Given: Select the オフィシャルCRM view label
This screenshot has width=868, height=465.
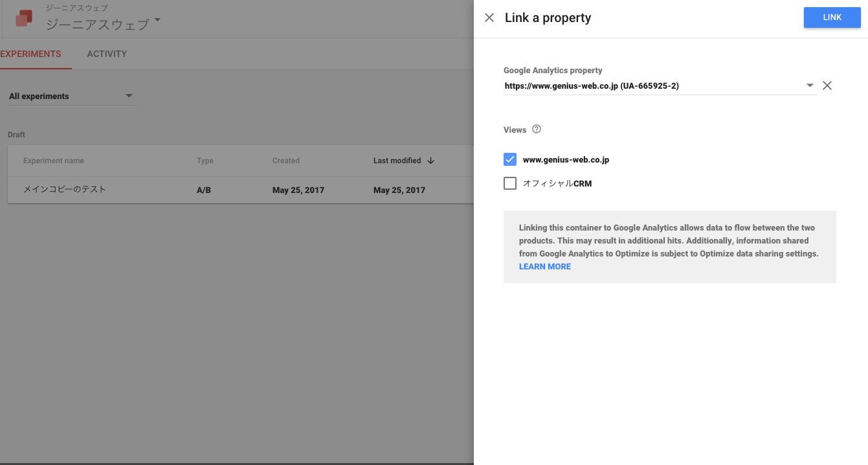Looking at the screenshot, I should click(557, 184).
